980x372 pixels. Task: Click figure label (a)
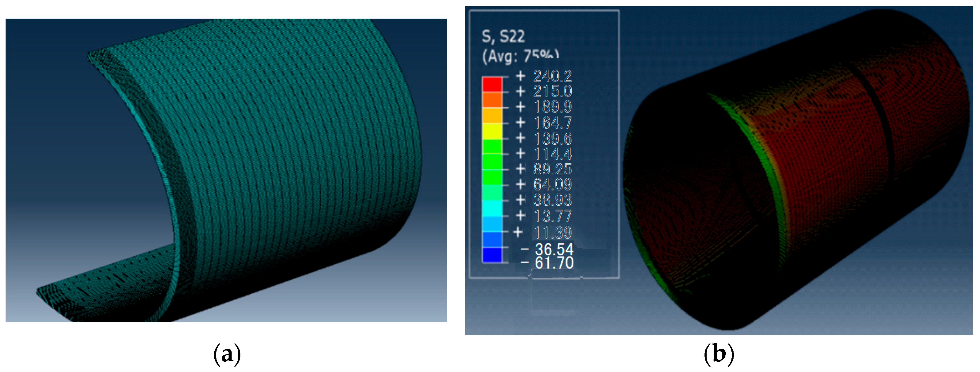tap(227, 354)
